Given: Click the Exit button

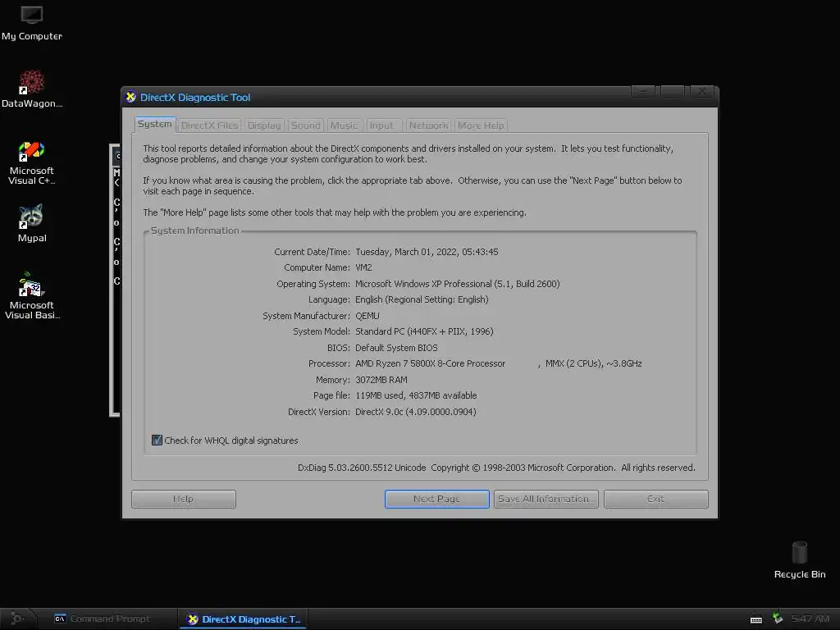Looking at the screenshot, I should click(x=655, y=499).
